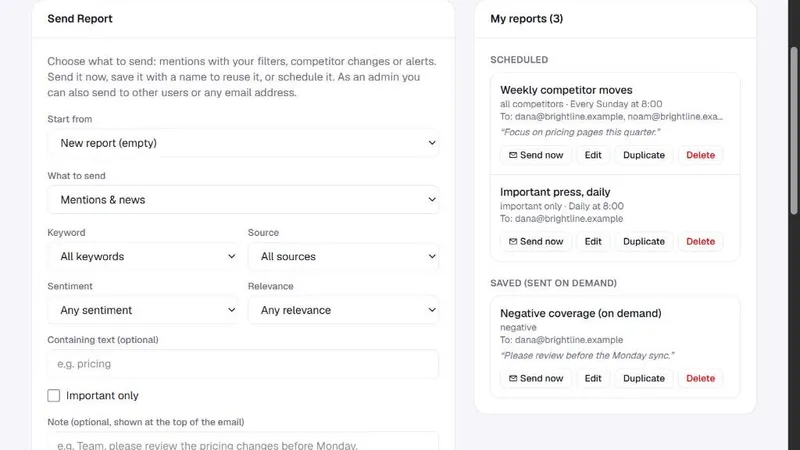800x450 pixels.
Task: Delete the Important press, daily report
Action: click(x=701, y=241)
